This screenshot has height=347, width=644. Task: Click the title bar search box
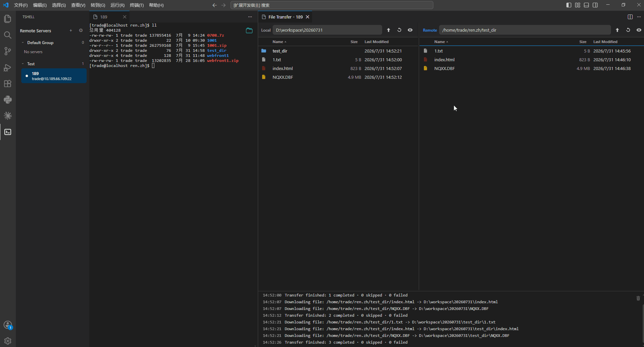click(x=332, y=5)
